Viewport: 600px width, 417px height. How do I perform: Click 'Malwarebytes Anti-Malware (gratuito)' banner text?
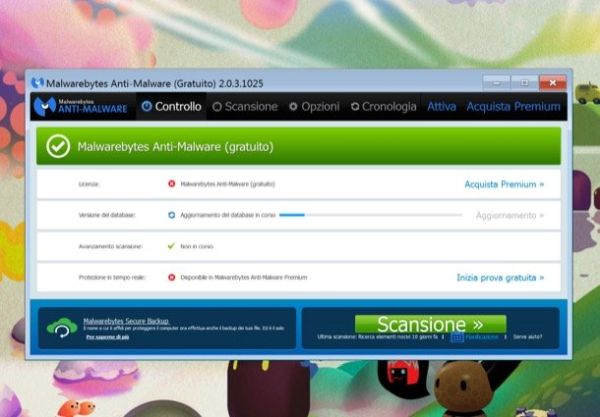point(176,147)
